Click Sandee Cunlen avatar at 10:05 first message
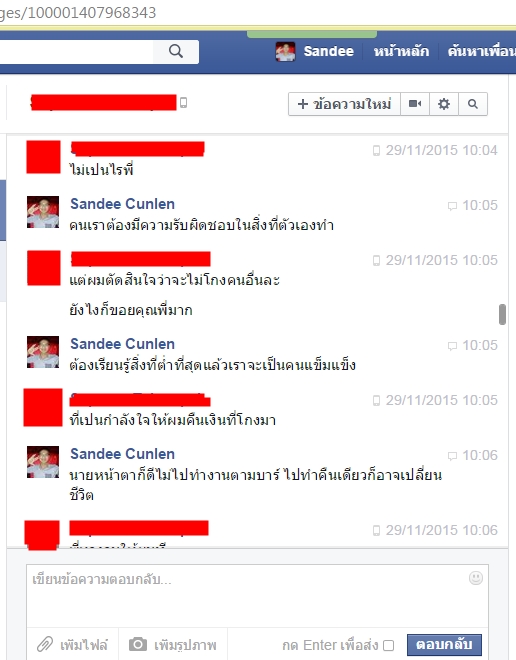The height and width of the screenshot is (660, 516). (x=43, y=212)
